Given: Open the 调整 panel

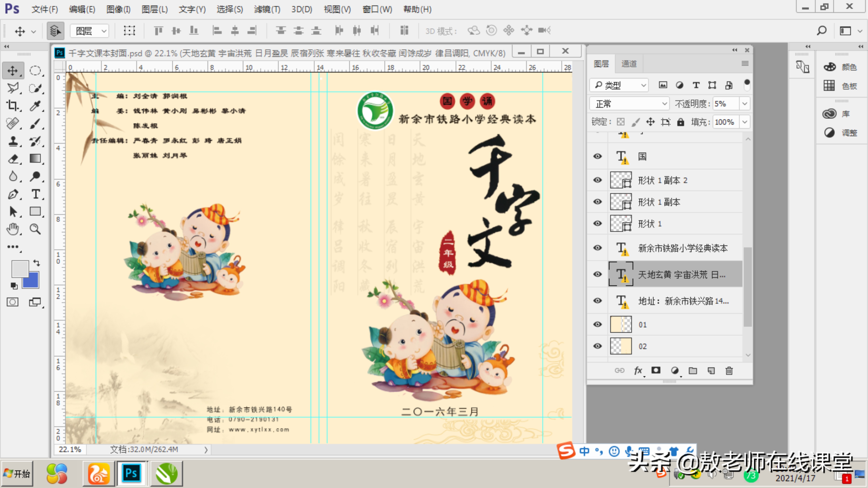Looking at the screenshot, I should click(x=841, y=133).
